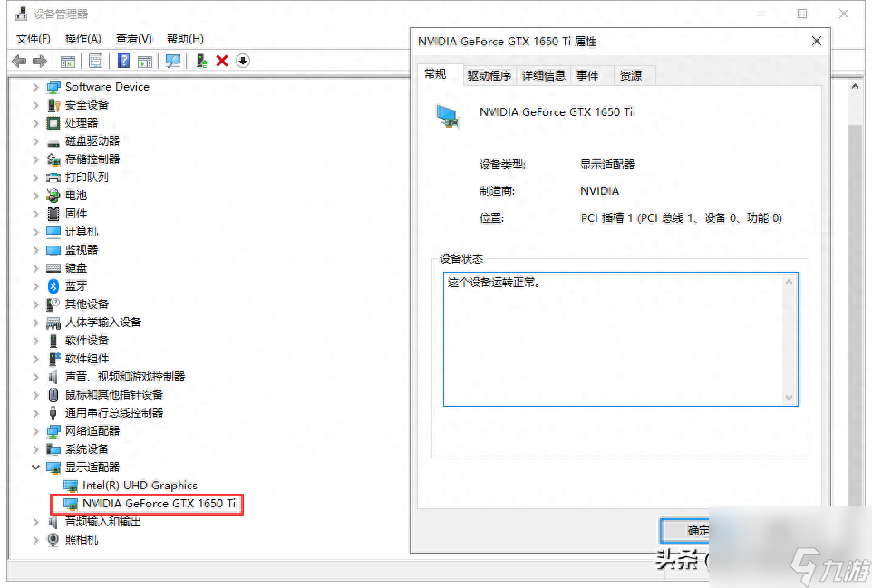Click the scan for hardware changes monitor icon
The height and width of the screenshot is (588, 872).
(x=173, y=61)
